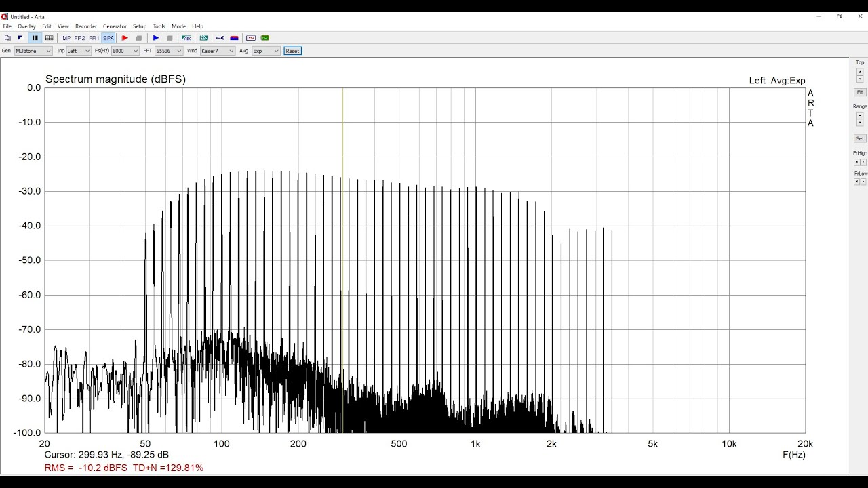The height and width of the screenshot is (488, 868).
Task: Click the yellow cursor line in the plot
Action: pyautogui.click(x=342, y=260)
